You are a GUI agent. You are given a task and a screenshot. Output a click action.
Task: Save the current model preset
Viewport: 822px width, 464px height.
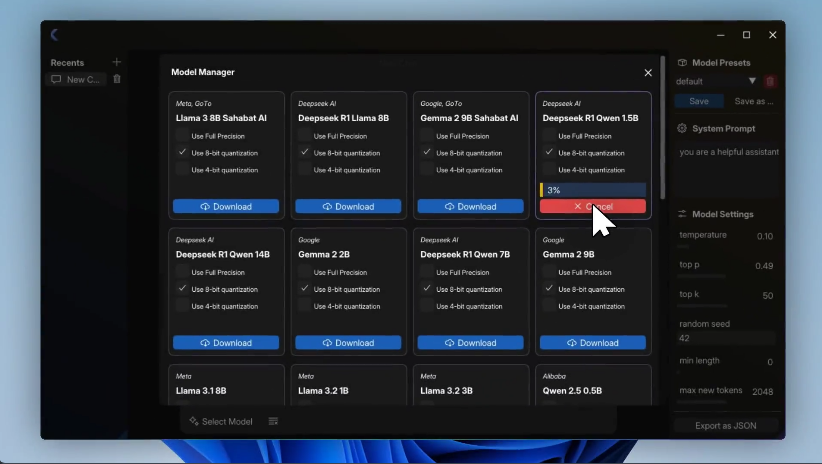[699, 101]
